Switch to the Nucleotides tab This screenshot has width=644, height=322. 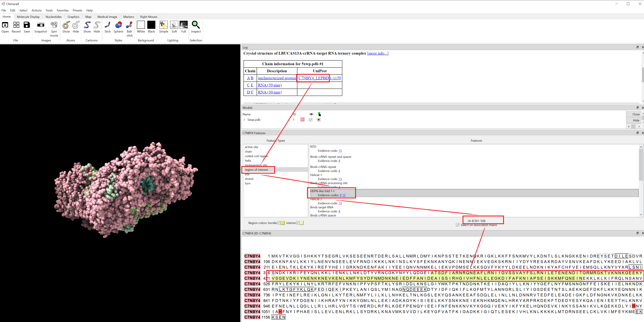tap(54, 17)
